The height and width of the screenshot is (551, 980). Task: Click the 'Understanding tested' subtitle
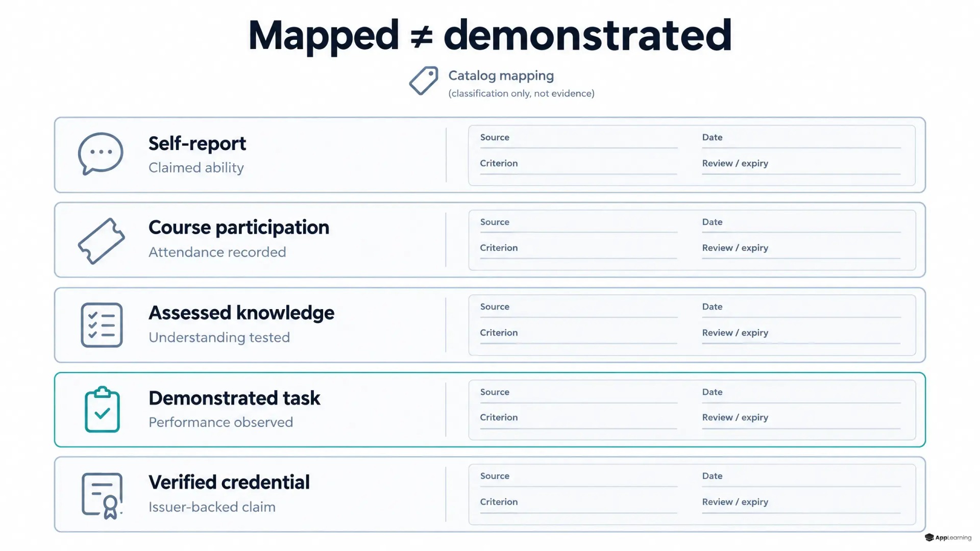(x=219, y=337)
